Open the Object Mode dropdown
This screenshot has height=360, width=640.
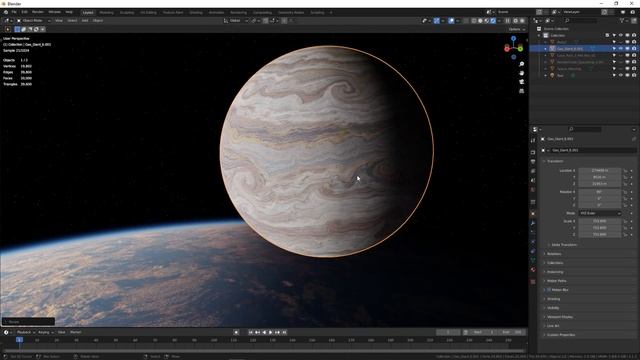(33, 20)
